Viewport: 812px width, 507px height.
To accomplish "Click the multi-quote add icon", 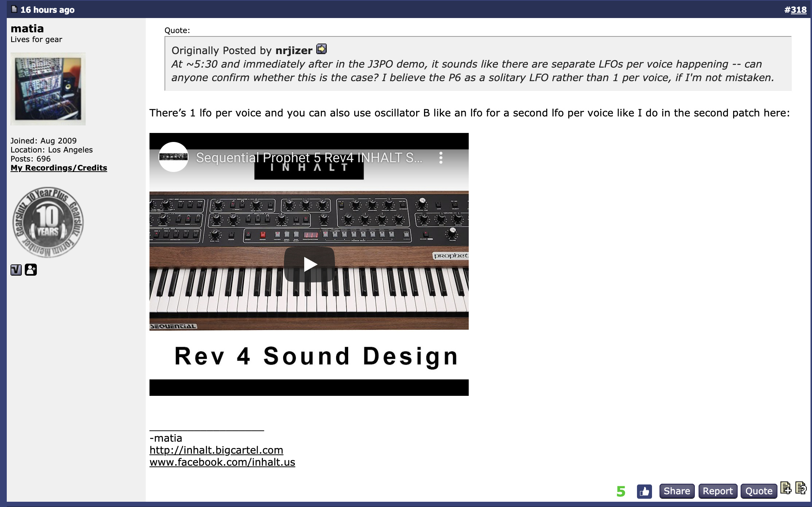I will [786, 488].
